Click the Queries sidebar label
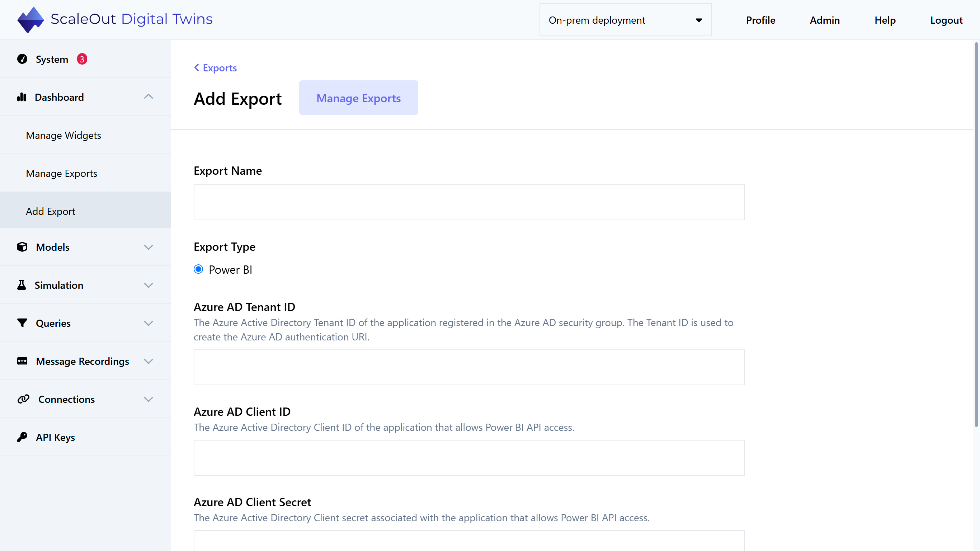This screenshot has height=551, width=980. tap(53, 323)
